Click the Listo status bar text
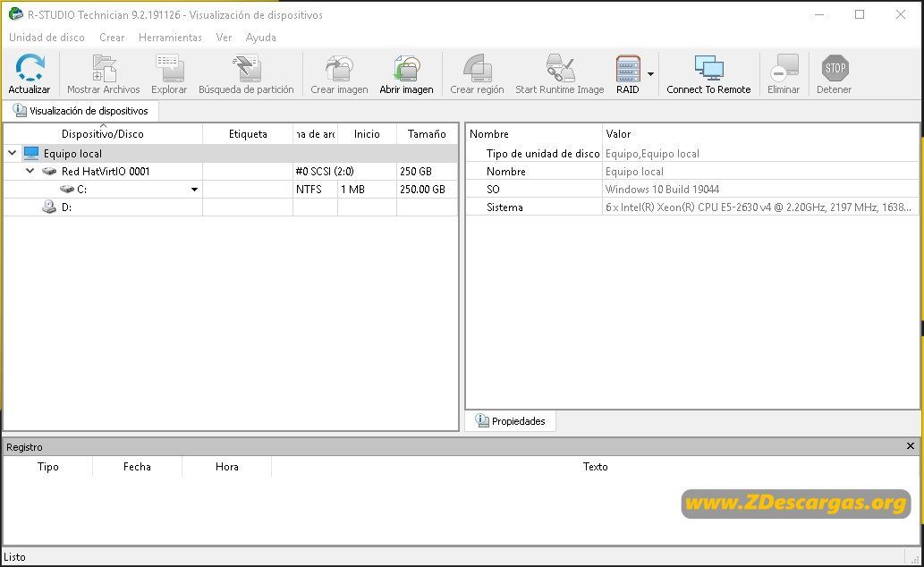 pyautogui.click(x=14, y=557)
